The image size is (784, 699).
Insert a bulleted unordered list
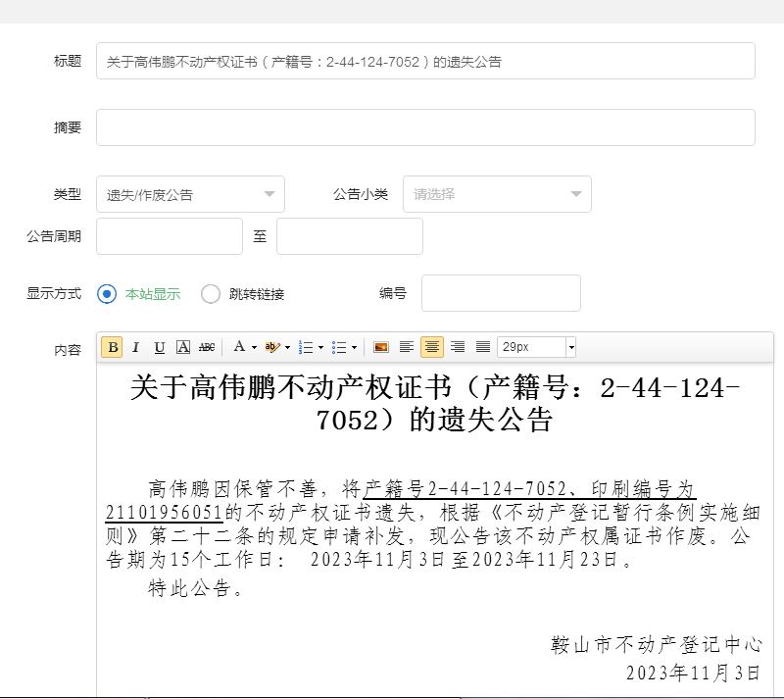coord(339,347)
